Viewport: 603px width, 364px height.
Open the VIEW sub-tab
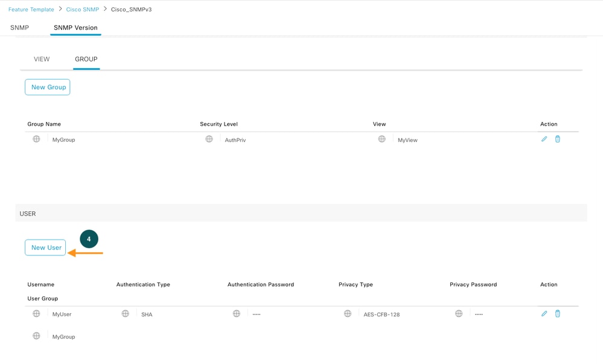(42, 59)
